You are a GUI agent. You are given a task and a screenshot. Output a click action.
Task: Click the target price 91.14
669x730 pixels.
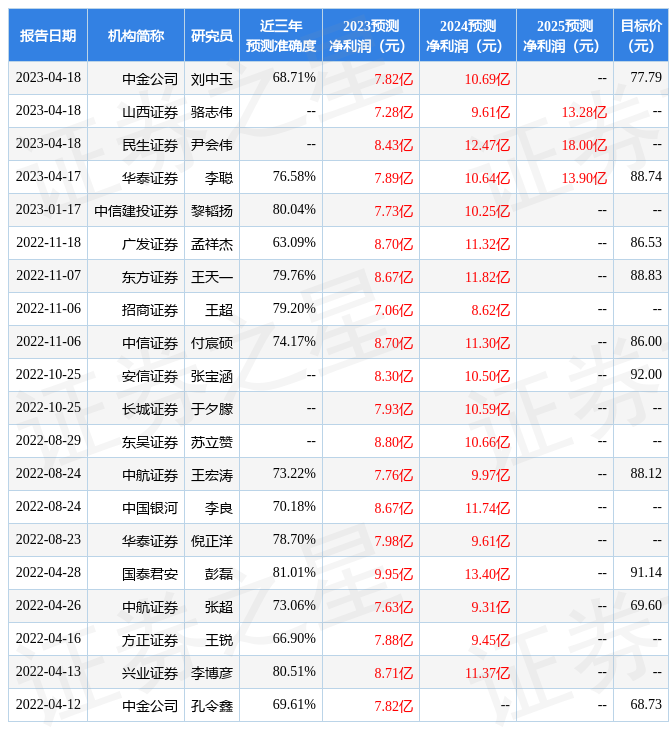click(646, 573)
